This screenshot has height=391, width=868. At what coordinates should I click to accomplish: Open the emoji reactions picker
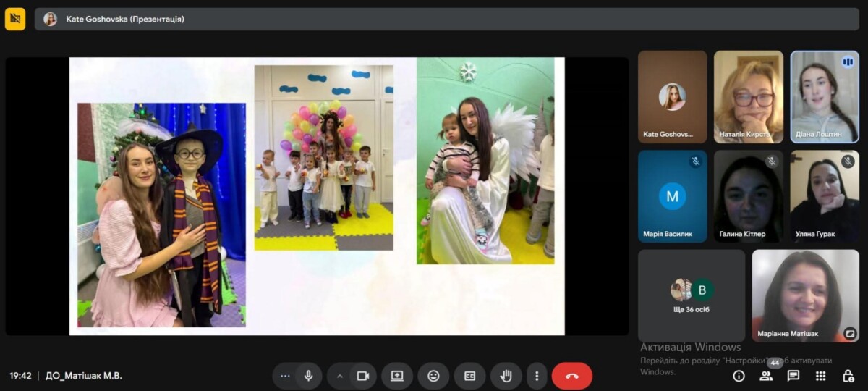tap(433, 376)
